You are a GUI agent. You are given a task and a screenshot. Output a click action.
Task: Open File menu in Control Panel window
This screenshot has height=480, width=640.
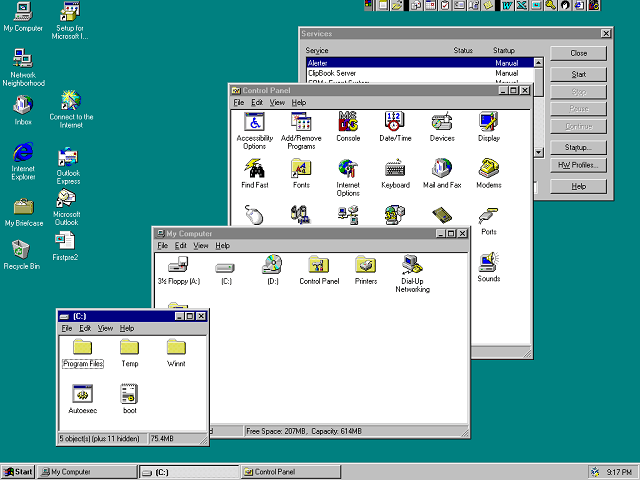tap(239, 102)
